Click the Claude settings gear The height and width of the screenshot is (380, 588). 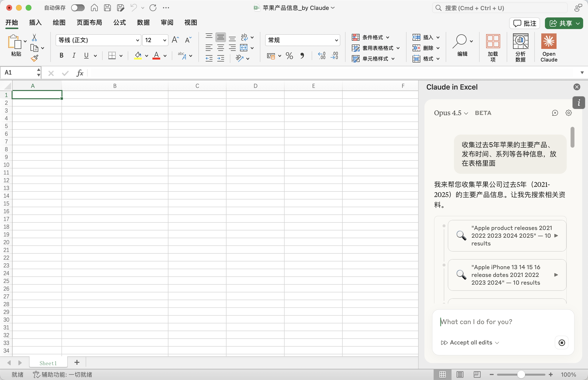pos(569,113)
